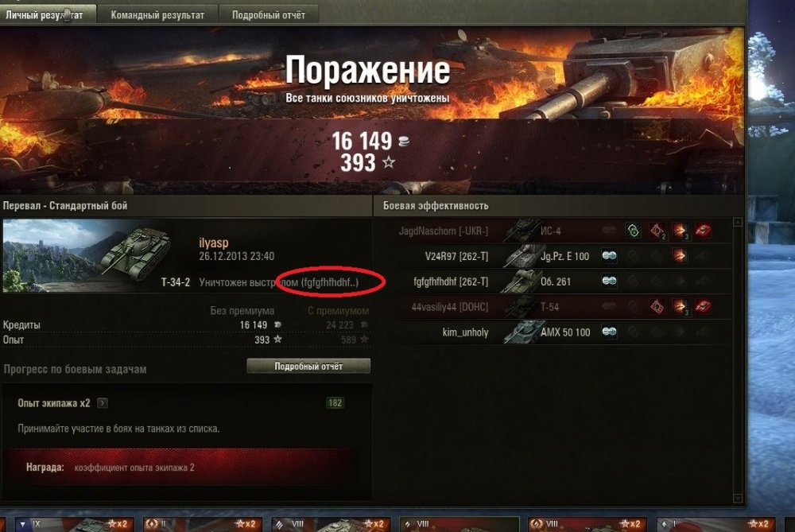
Task: Click the efficiency list scroll-down arrow
Action: (x=738, y=499)
